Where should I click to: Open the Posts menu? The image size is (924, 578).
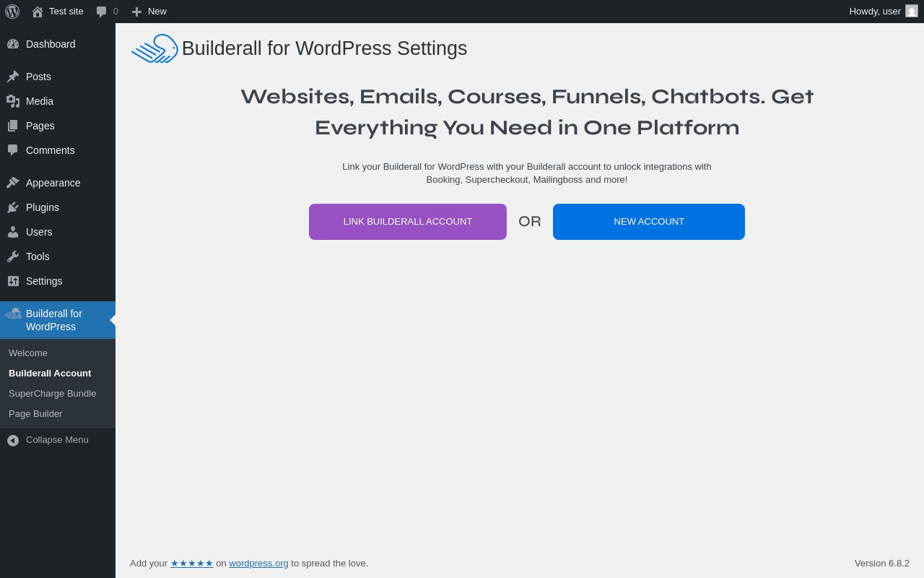(58, 77)
